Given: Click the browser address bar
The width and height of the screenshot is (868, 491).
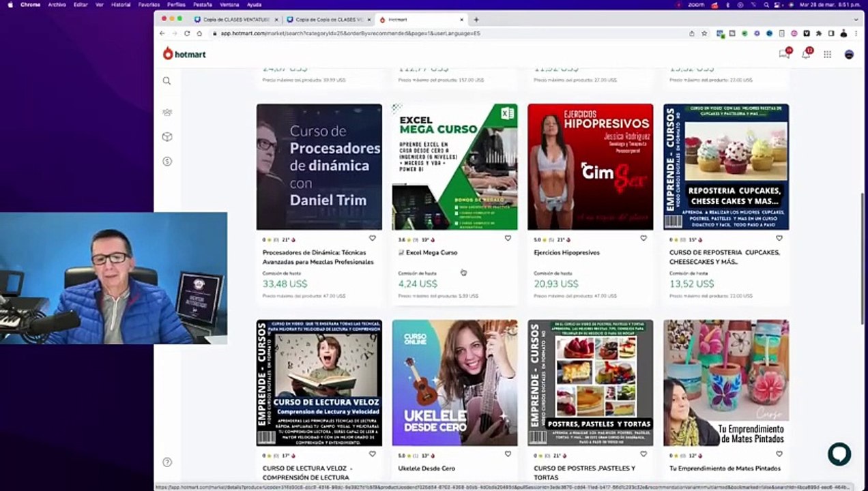Looking at the screenshot, I should tap(450, 33).
